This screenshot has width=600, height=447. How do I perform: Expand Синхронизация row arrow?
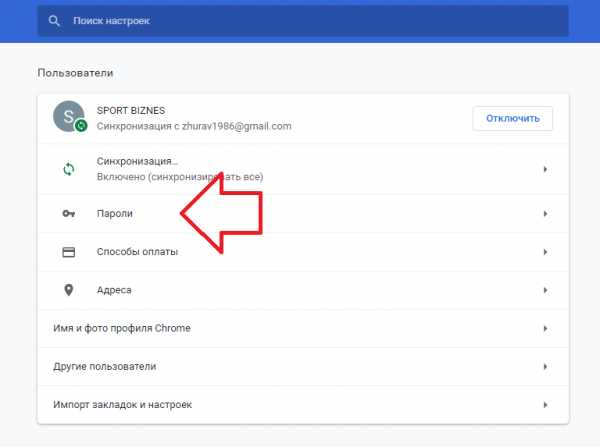545,169
